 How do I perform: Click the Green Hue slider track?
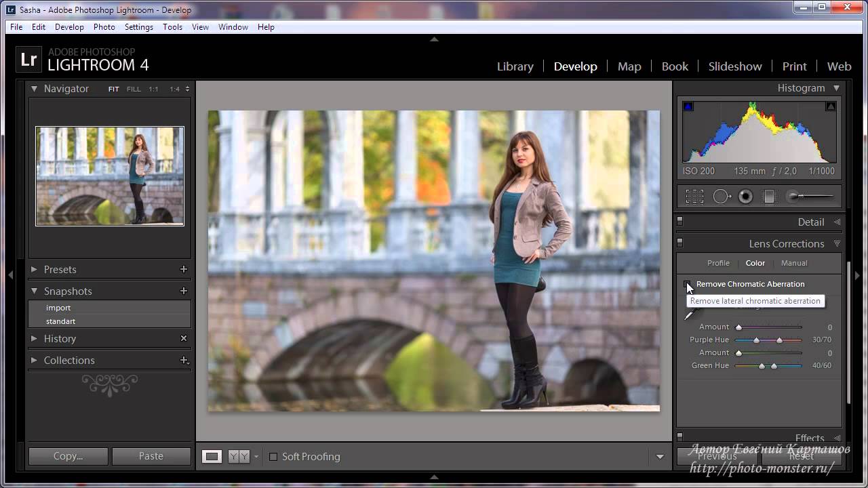[x=768, y=365]
